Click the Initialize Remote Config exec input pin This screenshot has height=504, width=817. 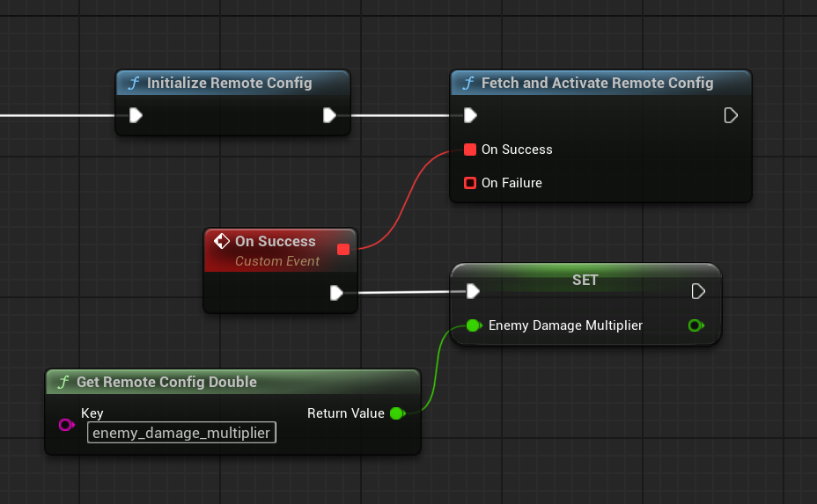[136, 115]
